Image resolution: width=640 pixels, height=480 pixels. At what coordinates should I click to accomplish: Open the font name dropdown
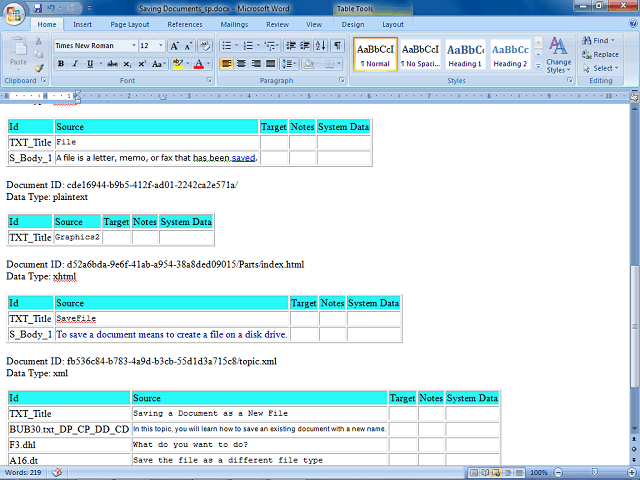(133, 46)
